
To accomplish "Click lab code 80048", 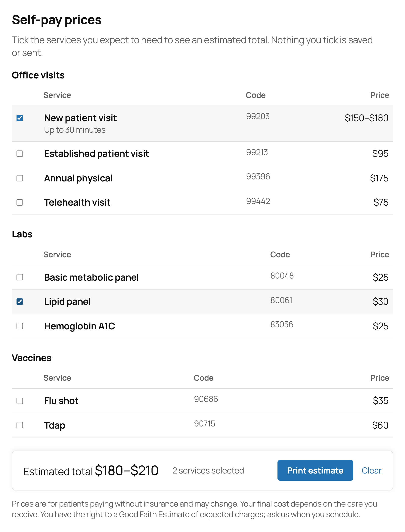I will [282, 276].
